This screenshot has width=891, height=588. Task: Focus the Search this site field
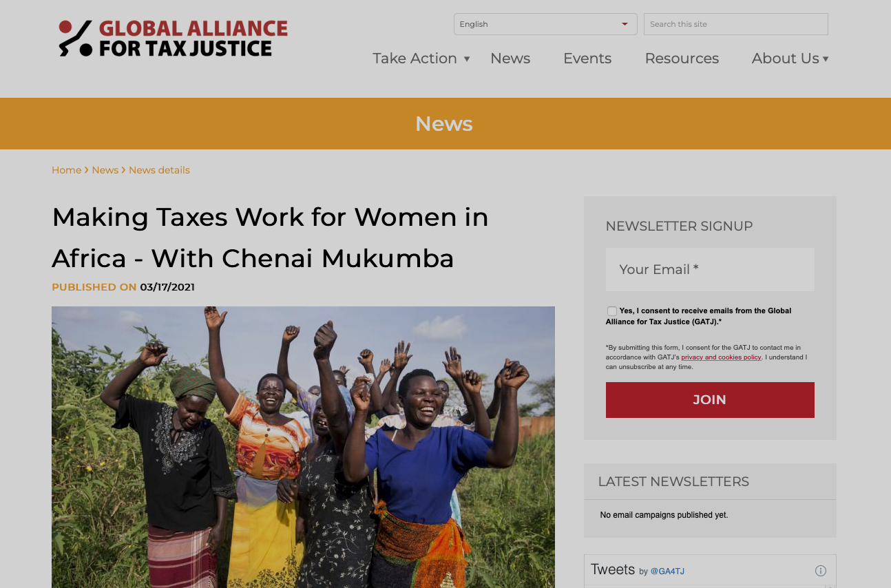(x=736, y=24)
